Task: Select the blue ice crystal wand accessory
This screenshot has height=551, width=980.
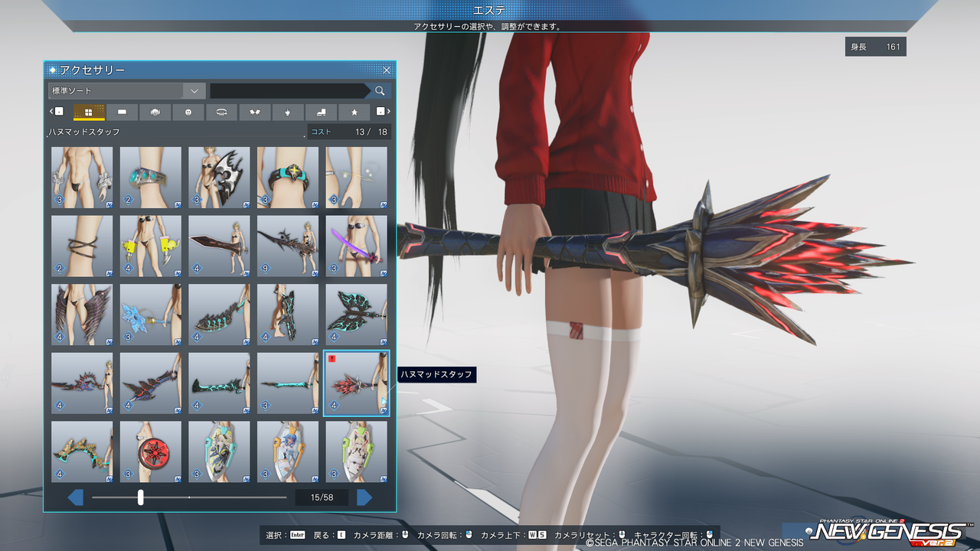Action: pos(151,315)
